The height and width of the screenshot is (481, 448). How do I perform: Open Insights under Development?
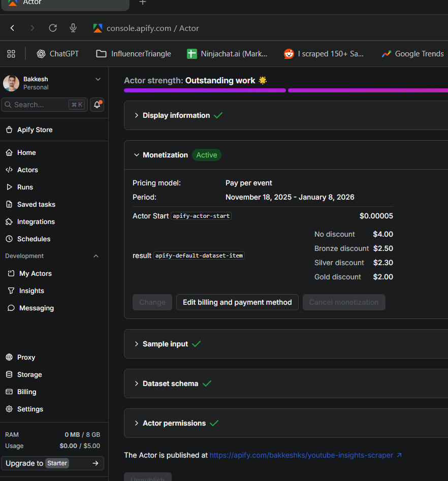point(26,291)
